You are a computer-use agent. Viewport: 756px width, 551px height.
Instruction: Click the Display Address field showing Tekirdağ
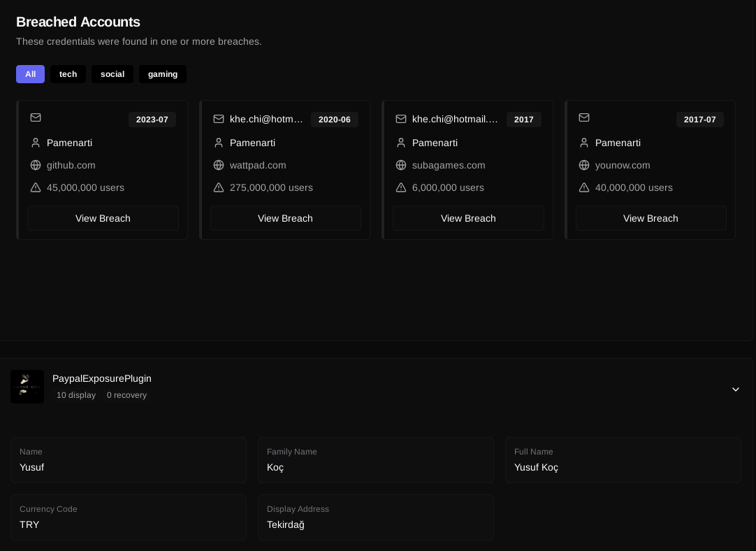pyautogui.click(x=375, y=517)
